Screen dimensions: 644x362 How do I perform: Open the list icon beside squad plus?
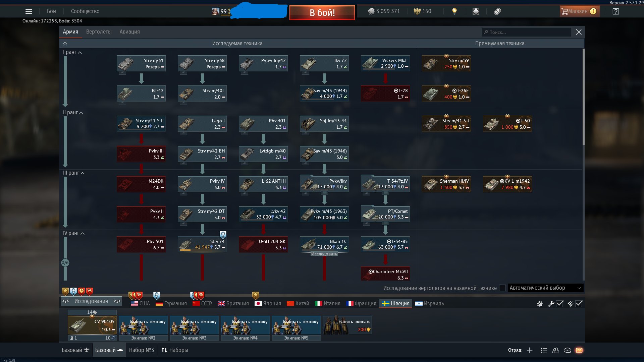click(544, 350)
